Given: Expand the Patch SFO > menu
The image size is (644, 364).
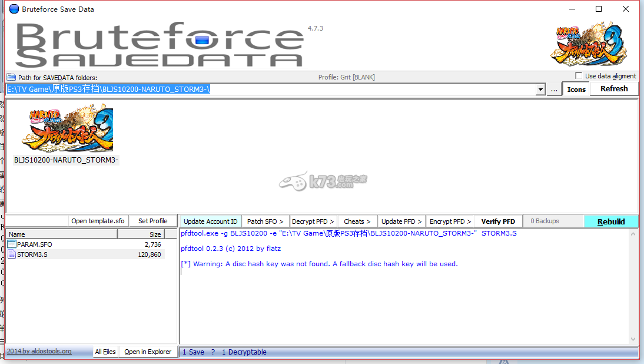Looking at the screenshot, I should [265, 221].
